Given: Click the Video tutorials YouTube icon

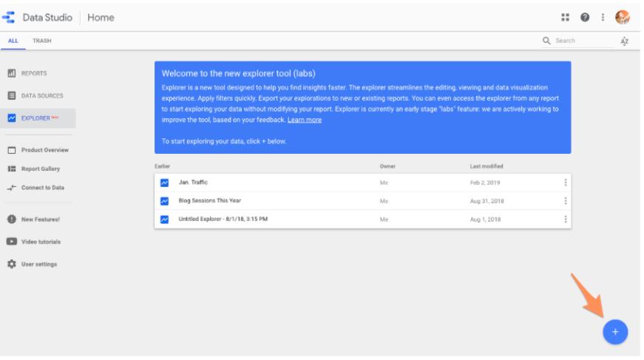Looking at the screenshot, I should point(12,242).
